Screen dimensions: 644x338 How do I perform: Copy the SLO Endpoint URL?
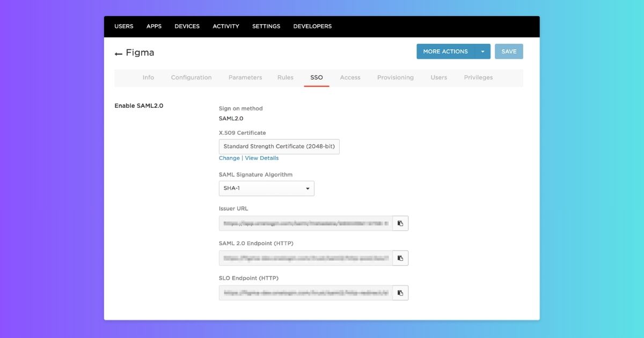(x=400, y=293)
